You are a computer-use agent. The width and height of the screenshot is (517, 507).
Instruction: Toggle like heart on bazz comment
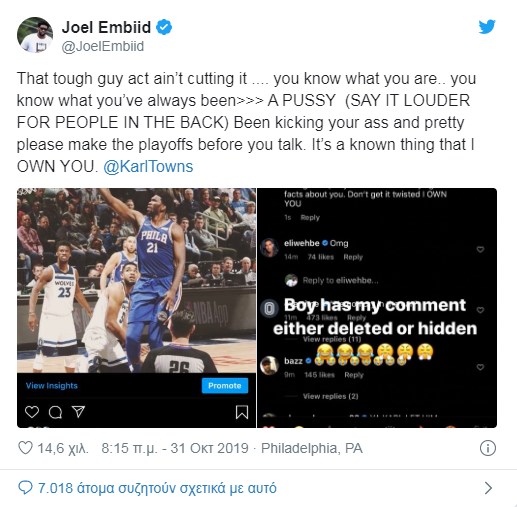pos(480,367)
